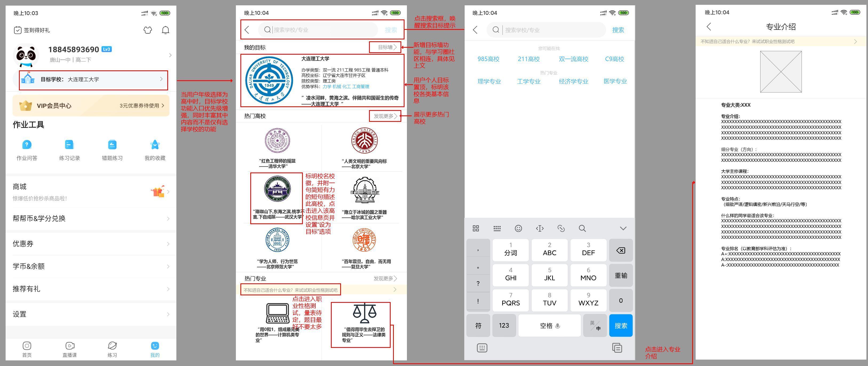Tap the keyboard cursor-move icon
Viewport: 868px width, 366px height.
coord(540,228)
